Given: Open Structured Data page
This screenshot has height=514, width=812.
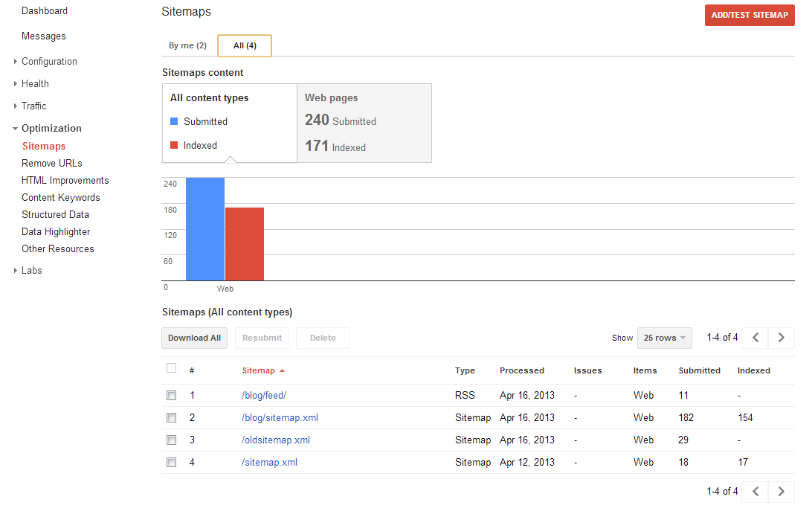Looking at the screenshot, I should coord(56,214).
